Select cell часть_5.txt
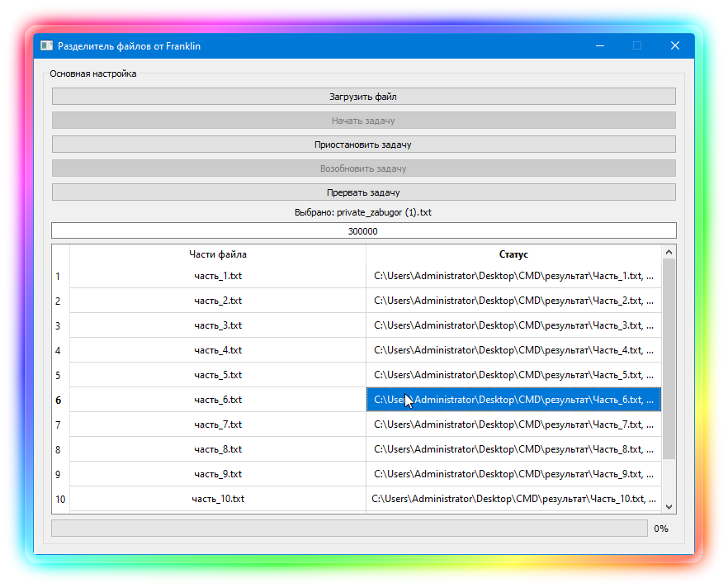Image resolution: width=728 pixels, height=588 pixels. pyautogui.click(x=218, y=375)
